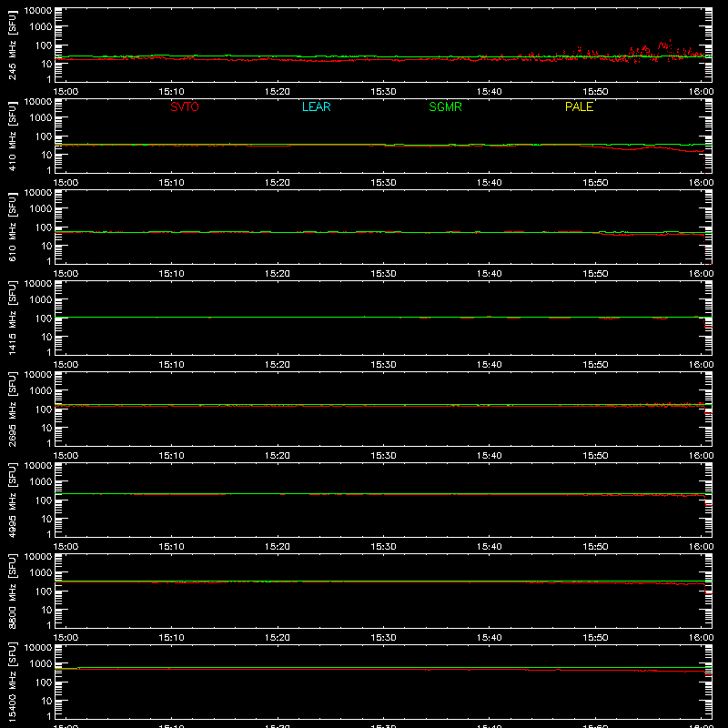Click the 15:30 tick label under the 8800 MHz plot
This screenshot has height=728, width=728.
point(383,638)
